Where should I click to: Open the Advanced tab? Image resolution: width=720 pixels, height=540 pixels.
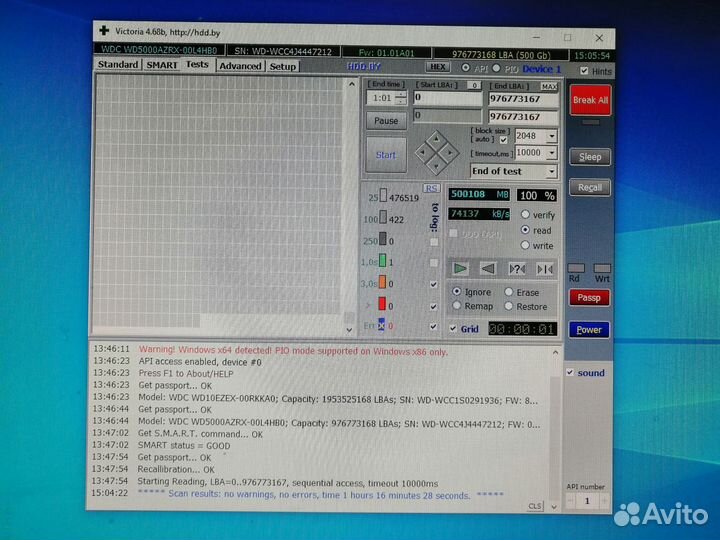pos(240,66)
